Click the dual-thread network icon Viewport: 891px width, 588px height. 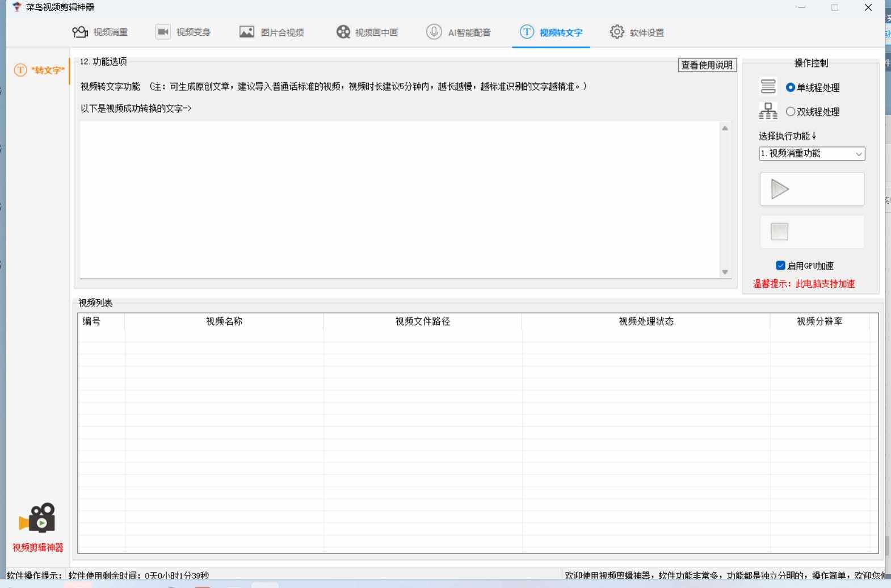[768, 111]
